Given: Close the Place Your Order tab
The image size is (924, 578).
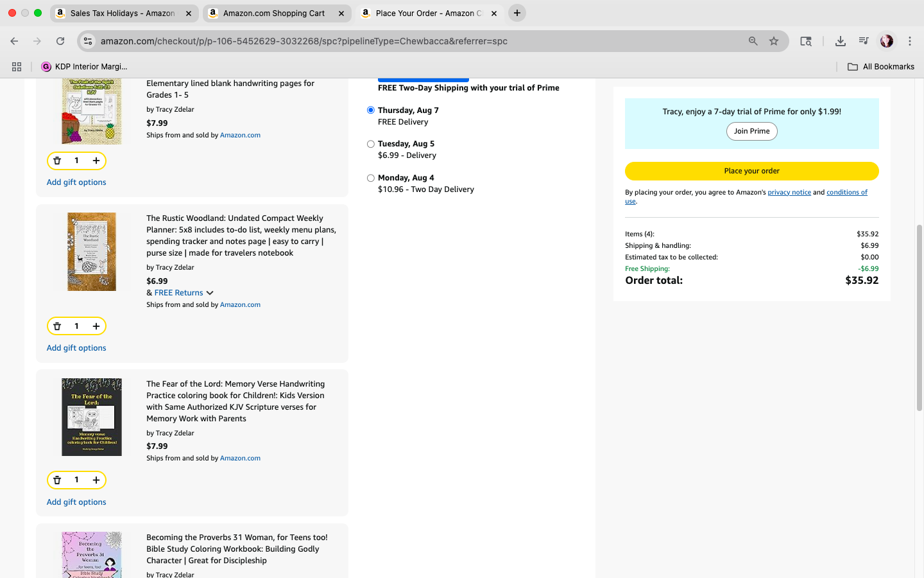Looking at the screenshot, I should coord(494,13).
